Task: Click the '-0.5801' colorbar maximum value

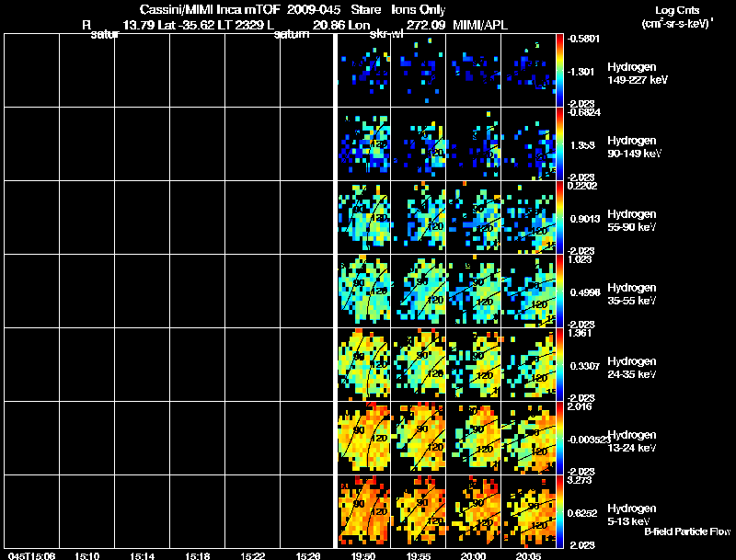Action: [x=583, y=39]
